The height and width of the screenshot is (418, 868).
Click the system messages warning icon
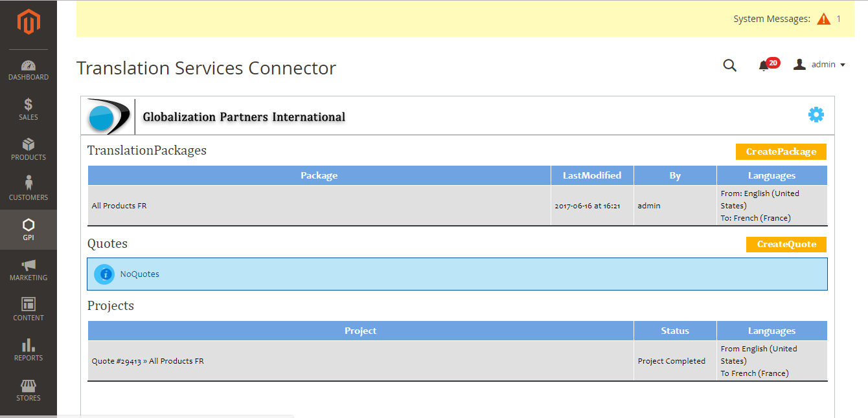coord(823,19)
